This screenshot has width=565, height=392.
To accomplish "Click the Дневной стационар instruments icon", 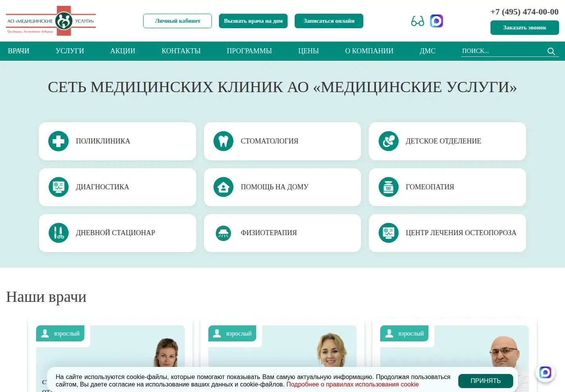I will click(58, 233).
